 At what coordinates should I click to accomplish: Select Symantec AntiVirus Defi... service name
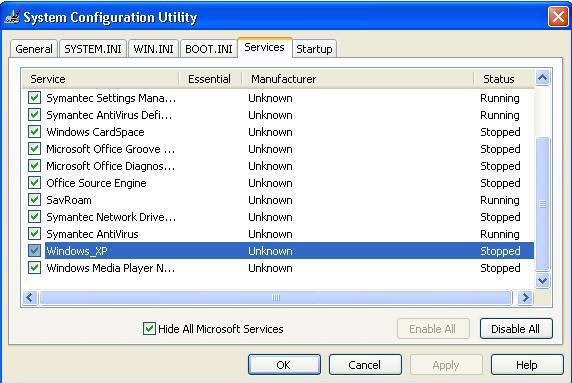[109, 115]
